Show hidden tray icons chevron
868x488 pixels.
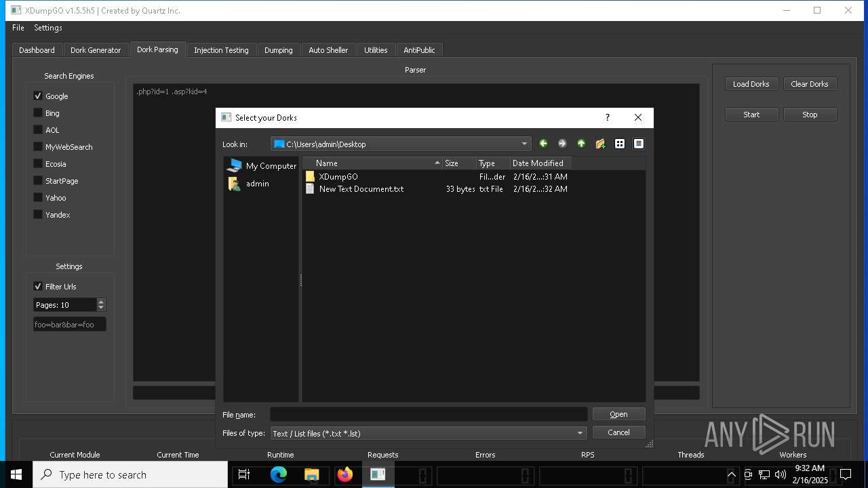731,474
